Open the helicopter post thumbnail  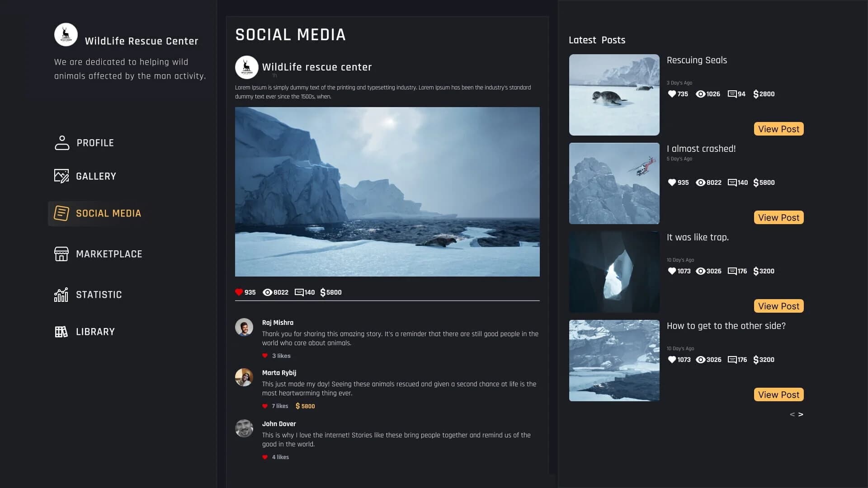click(614, 183)
